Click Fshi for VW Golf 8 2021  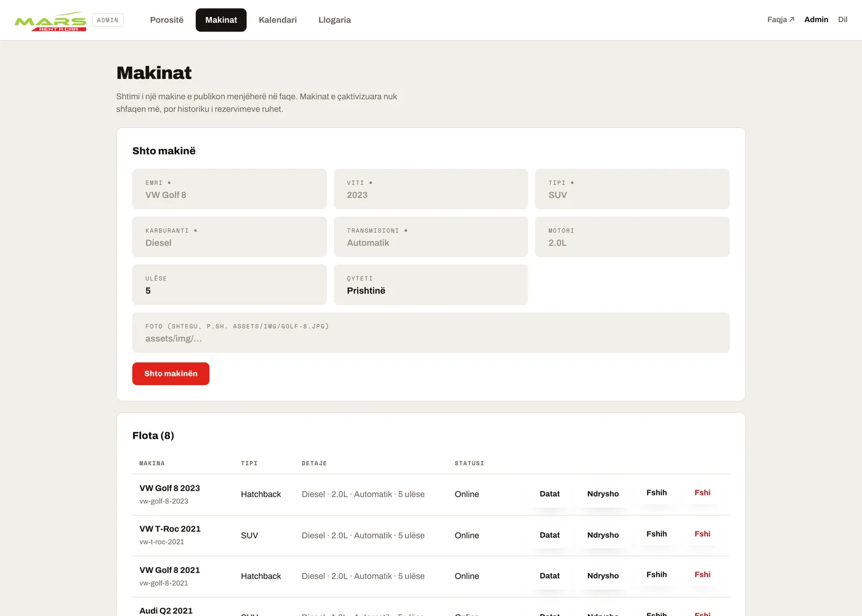click(x=703, y=575)
